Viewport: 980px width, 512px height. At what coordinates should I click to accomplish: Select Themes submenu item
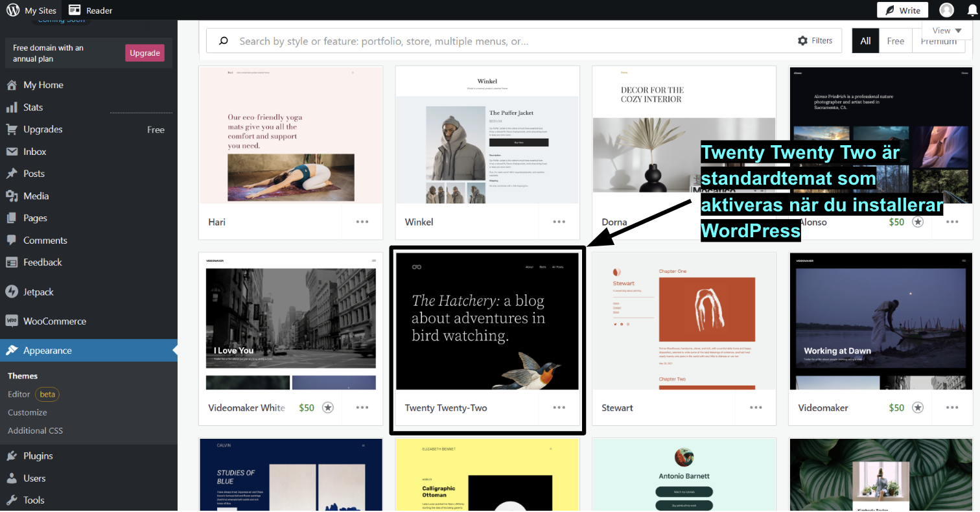(23, 376)
